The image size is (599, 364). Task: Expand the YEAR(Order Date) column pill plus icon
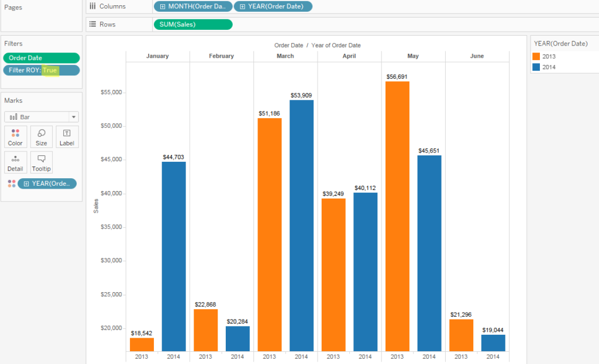pyautogui.click(x=242, y=6)
